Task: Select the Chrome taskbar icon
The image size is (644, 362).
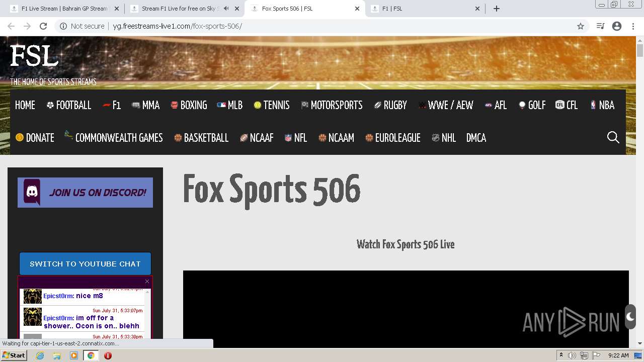Action: pyautogui.click(x=91, y=355)
